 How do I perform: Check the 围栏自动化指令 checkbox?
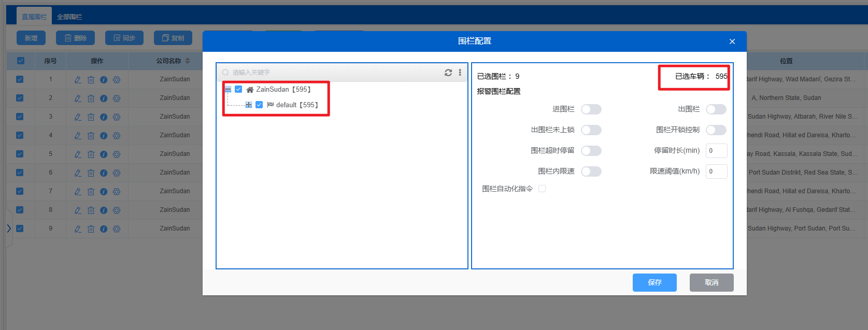pos(542,189)
